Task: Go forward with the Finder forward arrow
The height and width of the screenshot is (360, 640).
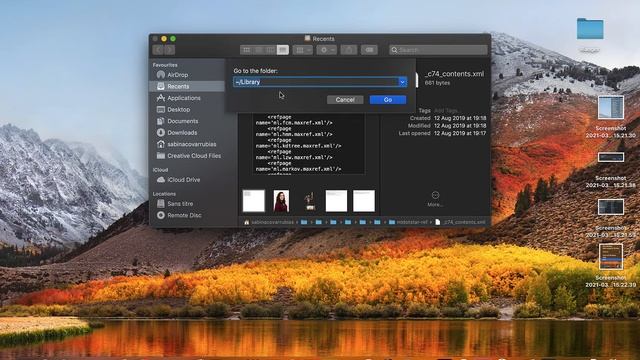Action: (169, 50)
